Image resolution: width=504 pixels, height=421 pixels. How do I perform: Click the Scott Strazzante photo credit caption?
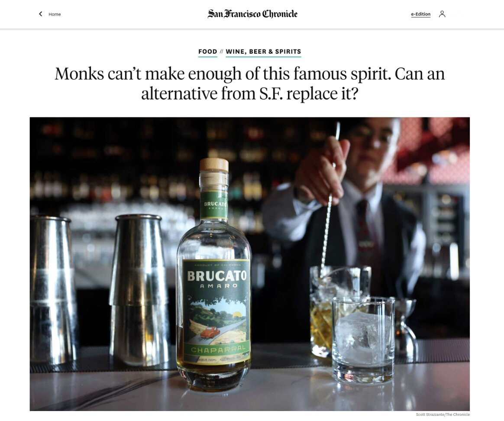coord(443,414)
